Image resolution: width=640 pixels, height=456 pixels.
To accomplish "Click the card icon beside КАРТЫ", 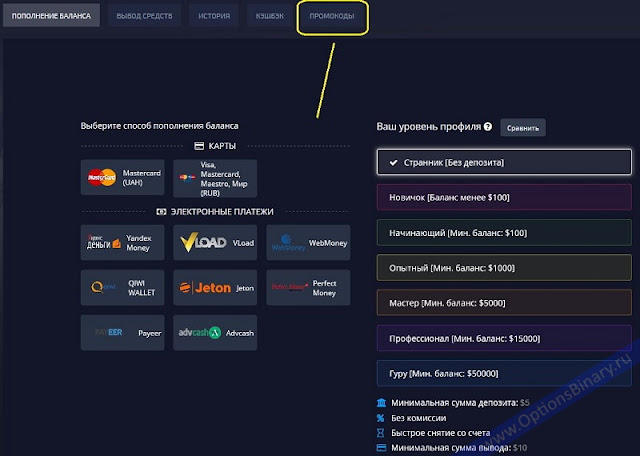I will 199,146.
